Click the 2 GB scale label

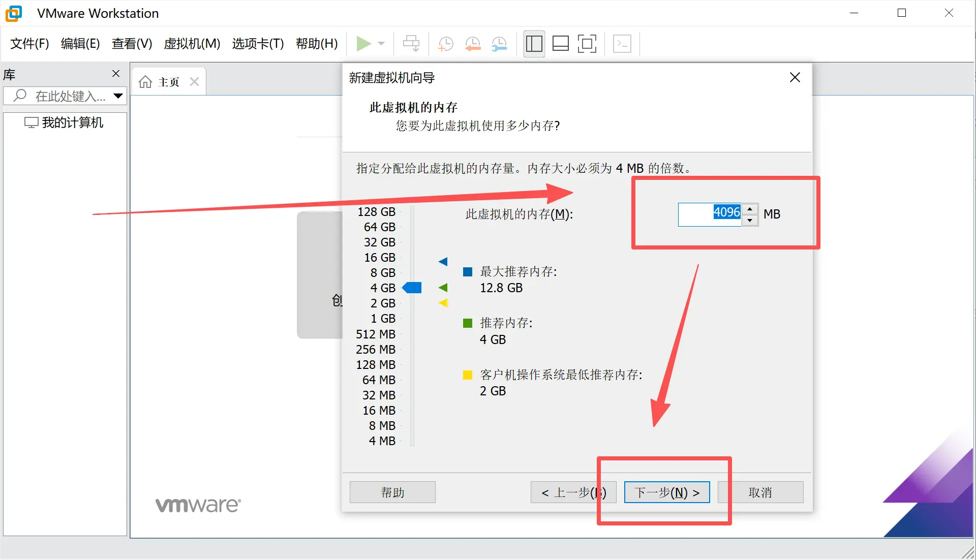[383, 303]
